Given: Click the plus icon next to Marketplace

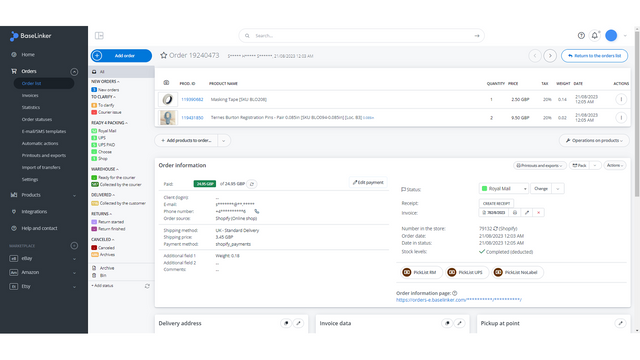Looking at the screenshot, I should pos(74,246).
